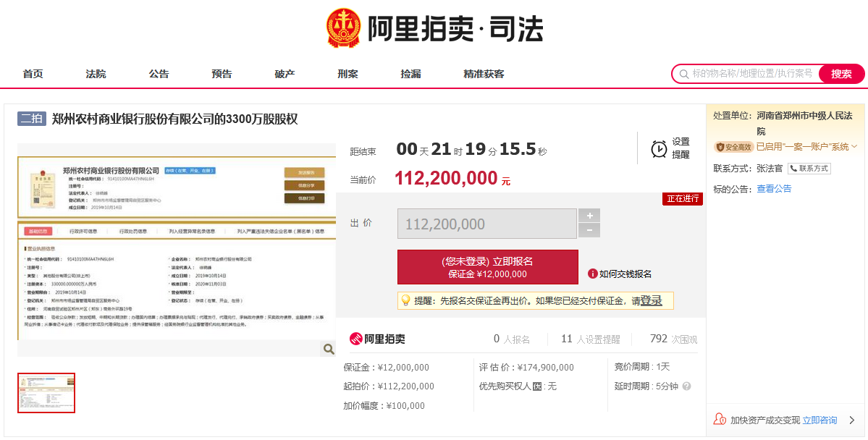Click the 0 人报名 count
The width and height of the screenshot is (868, 440).
pos(512,339)
